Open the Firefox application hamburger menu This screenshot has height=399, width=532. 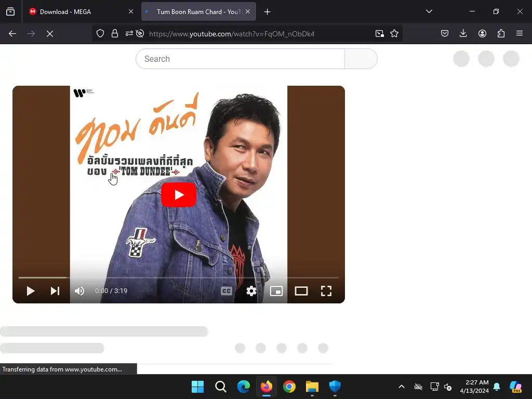coord(520,33)
